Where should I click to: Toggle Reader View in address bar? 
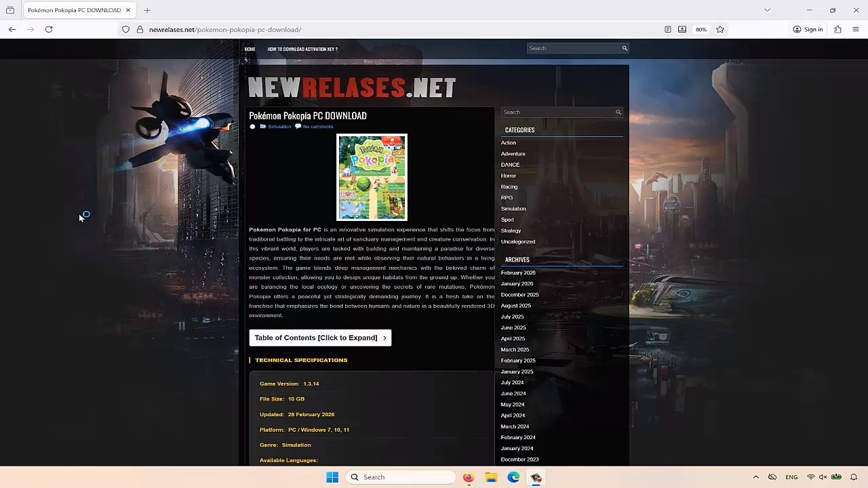pos(668,29)
